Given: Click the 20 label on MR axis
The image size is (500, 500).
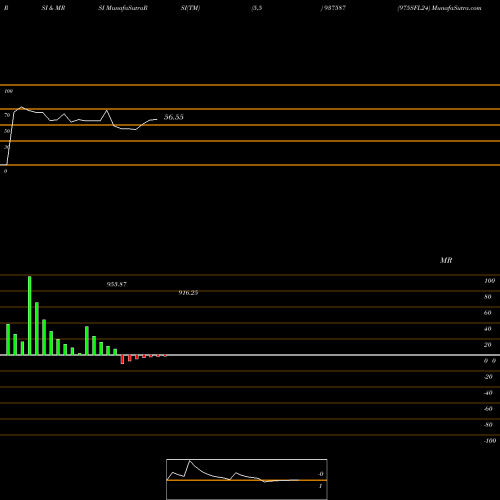Looking at the screenshot, I should pos(488,345).
